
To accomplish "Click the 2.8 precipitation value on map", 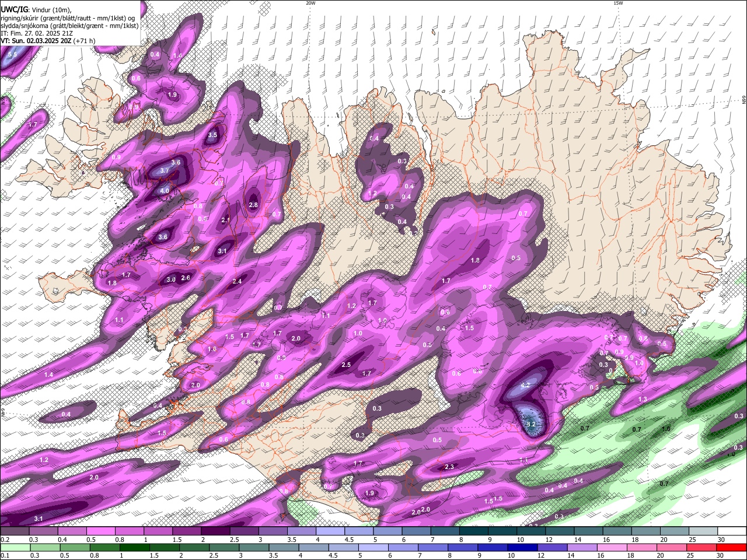I will 253,205.
